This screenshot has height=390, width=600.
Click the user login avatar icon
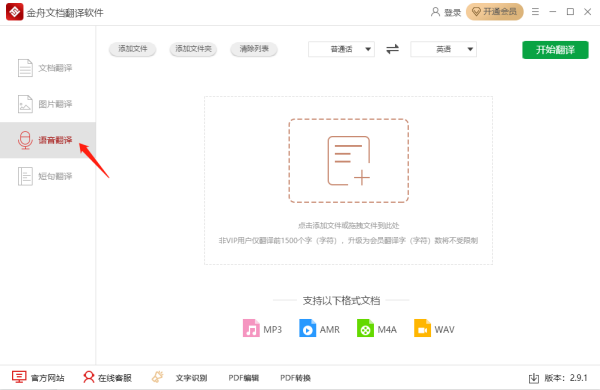pyautogui.click(x=435, y=12)
